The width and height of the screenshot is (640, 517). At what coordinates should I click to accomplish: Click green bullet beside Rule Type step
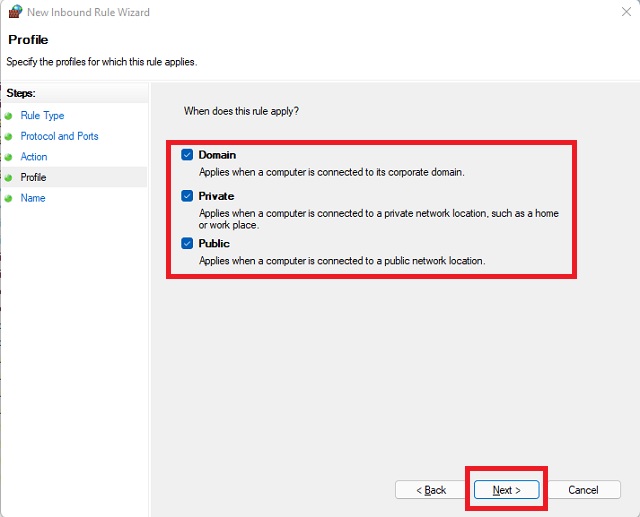8,116
